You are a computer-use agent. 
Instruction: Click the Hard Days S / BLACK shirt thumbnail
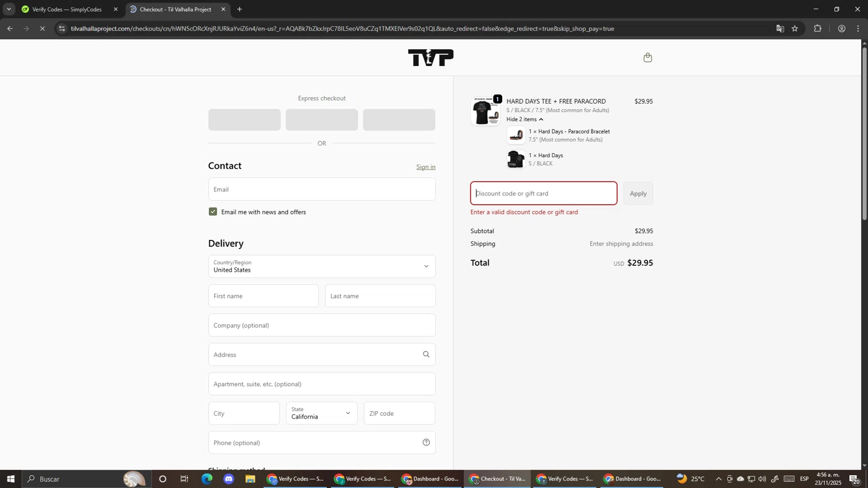516,159
